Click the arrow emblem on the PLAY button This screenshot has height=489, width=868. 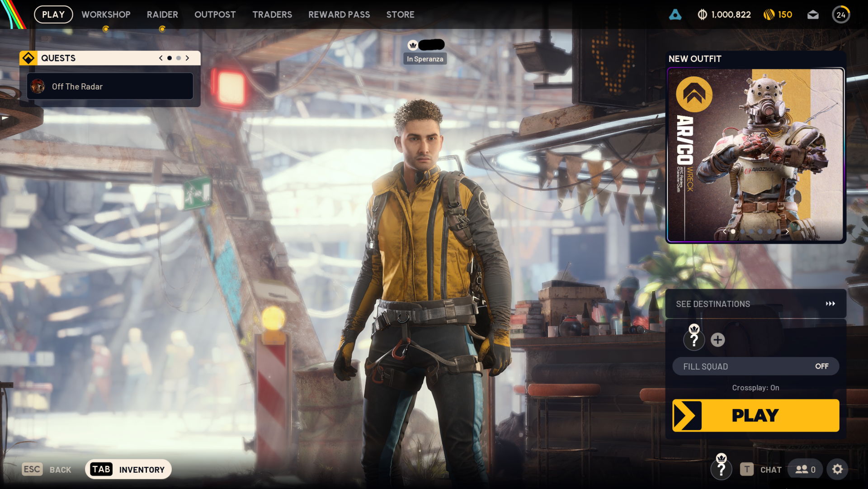click(687, 415)
